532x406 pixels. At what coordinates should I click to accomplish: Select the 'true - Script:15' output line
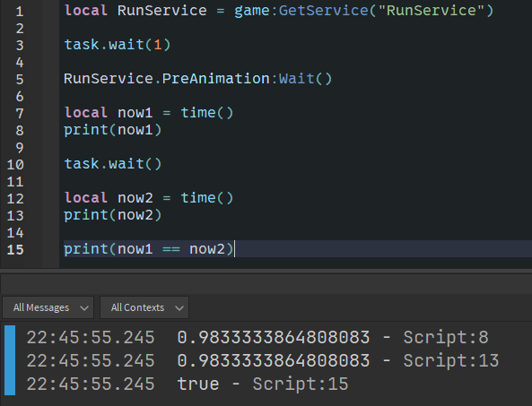(x=187, y=384)
